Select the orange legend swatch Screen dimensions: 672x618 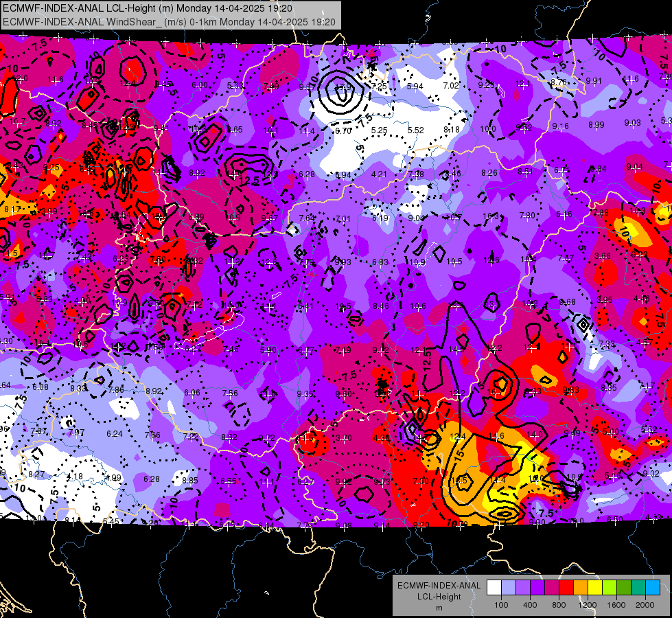[x=581, y=588]
